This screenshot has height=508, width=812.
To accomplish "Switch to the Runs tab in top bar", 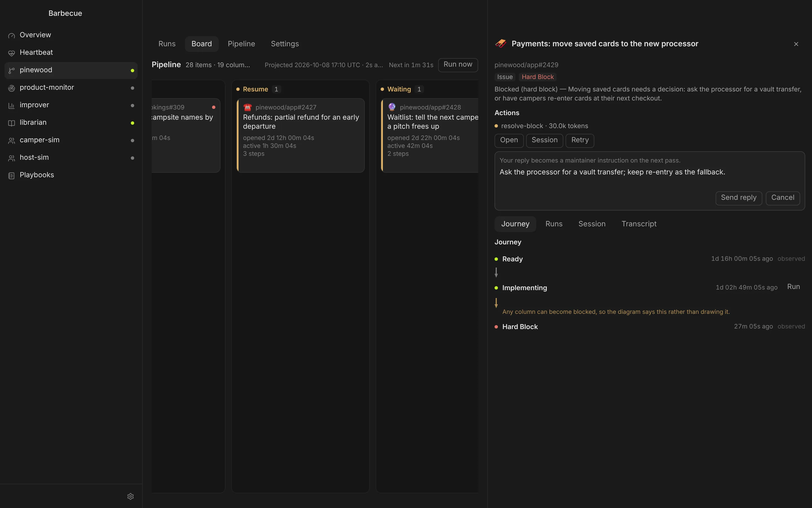I will [167, 44].
